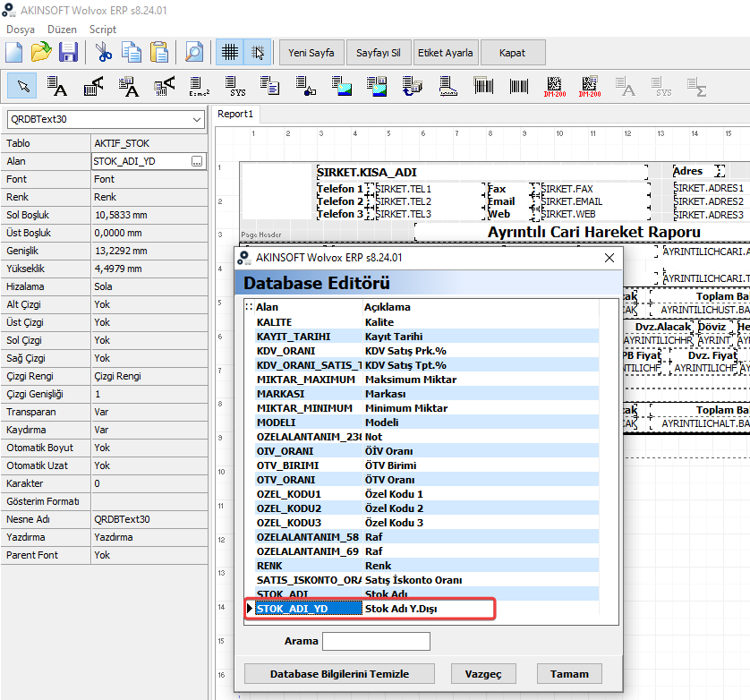
Task: Create a new report file
Action: pos(13,52)
